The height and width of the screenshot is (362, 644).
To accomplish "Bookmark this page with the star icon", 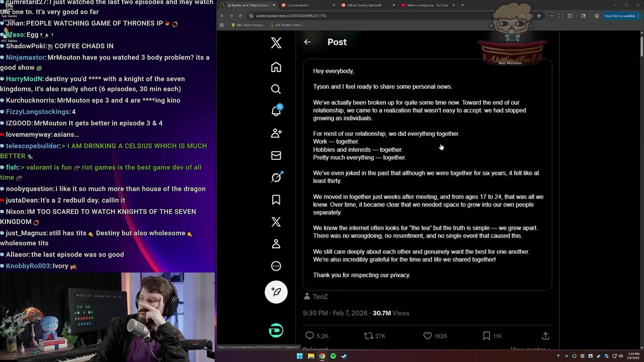I will (x=538, y=16).
